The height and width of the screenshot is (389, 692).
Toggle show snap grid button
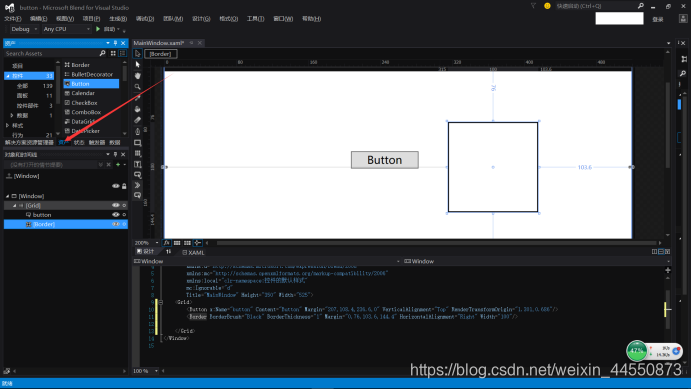(x=177, y=243)
